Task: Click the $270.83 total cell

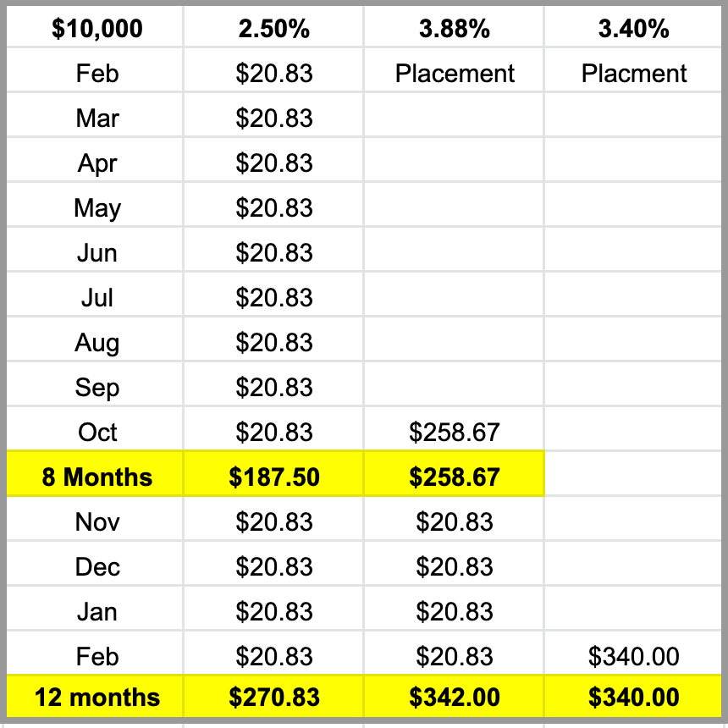Action: [x=274, y=698]
